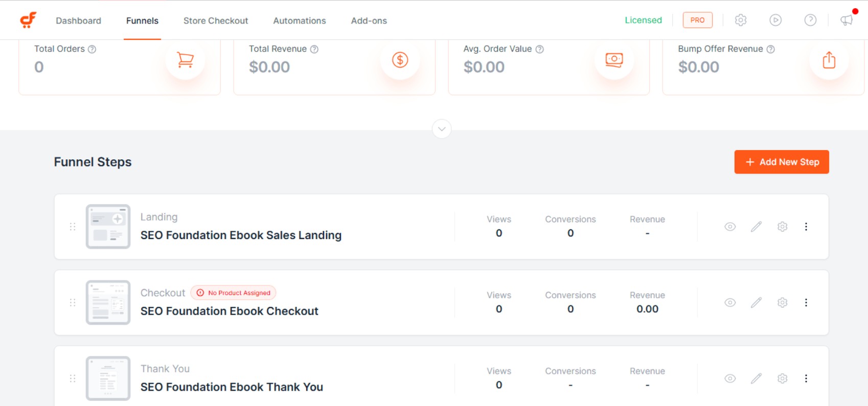This screenshot has height=406, width=868.
Task: Edit the SEO Foundation Ebook Checkout step
Action: tap(757, 302)
